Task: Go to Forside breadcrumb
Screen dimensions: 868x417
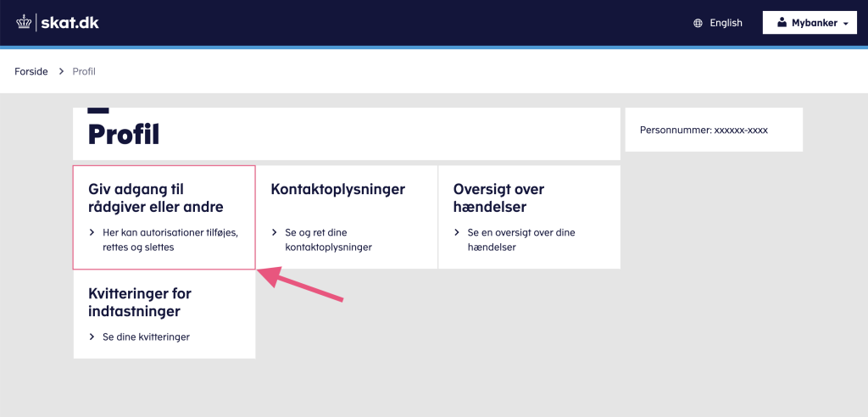Action: coord(31,71)
